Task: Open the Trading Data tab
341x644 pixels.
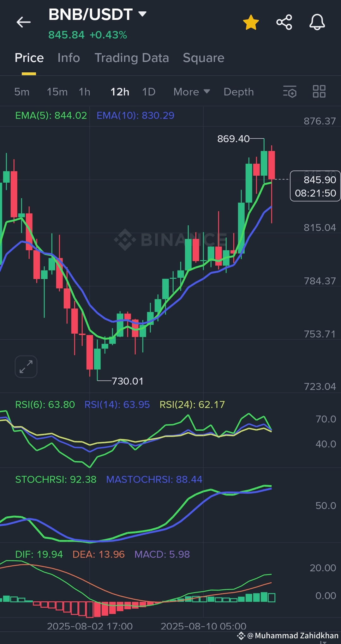Action: [132, 58]
